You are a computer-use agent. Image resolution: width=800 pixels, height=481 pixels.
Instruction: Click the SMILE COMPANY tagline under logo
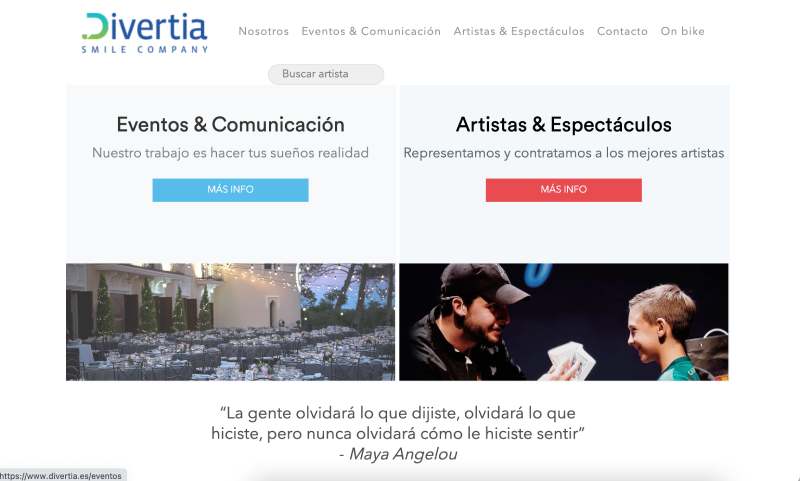click(145, 49)
